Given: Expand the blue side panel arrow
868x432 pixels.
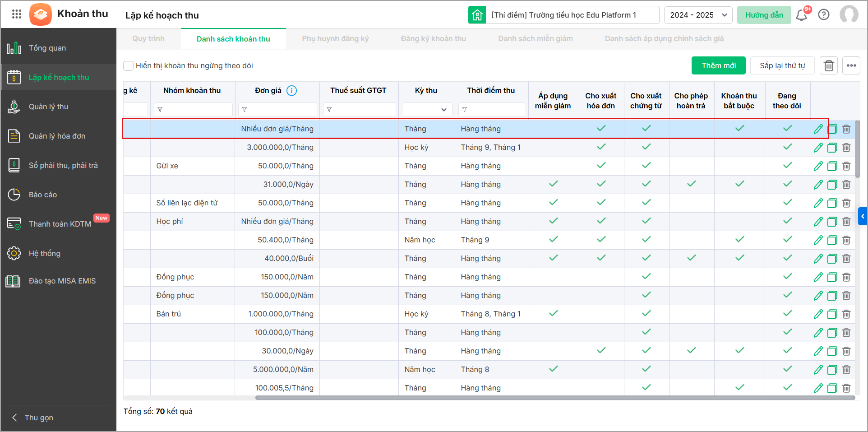Looking at the screenshot, I should [x=863, y=216].
